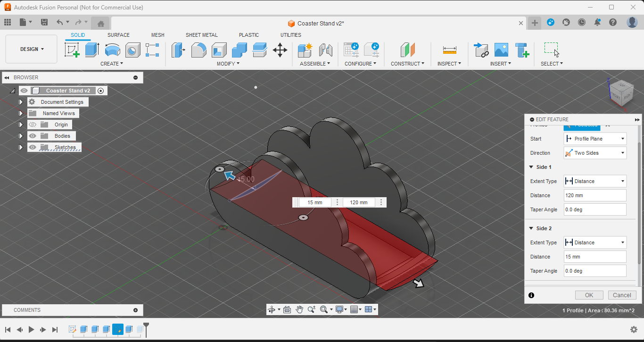
Task: Click the Job Status clock icon
Action: pos(582,22)
